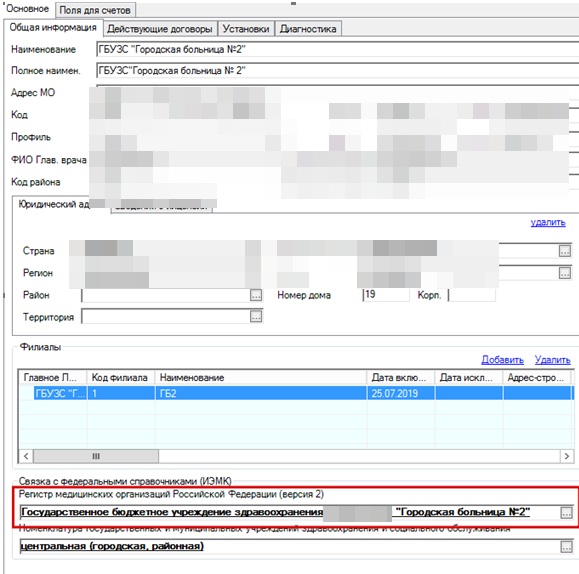Switch to Диагностика tab
This screenshot has height=574, width=579.
(308, 29)
